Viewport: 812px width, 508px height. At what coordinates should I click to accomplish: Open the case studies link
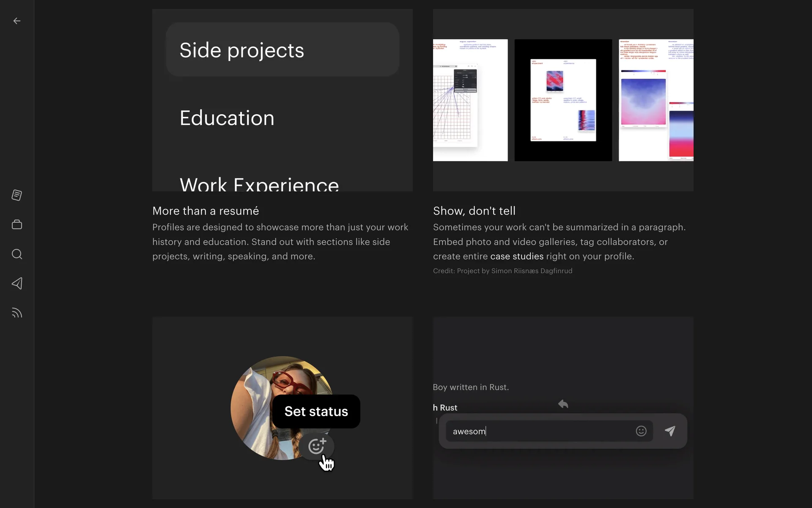516,256
